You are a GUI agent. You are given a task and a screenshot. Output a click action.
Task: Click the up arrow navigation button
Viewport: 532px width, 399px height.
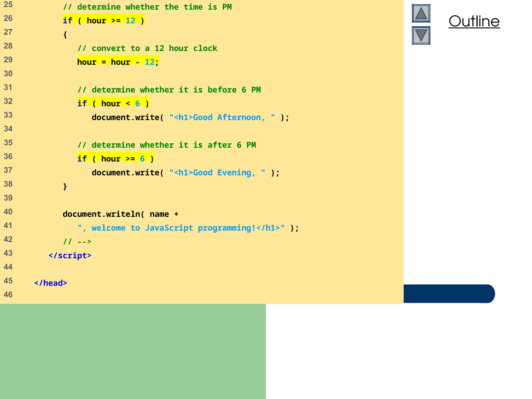(421, 13)
